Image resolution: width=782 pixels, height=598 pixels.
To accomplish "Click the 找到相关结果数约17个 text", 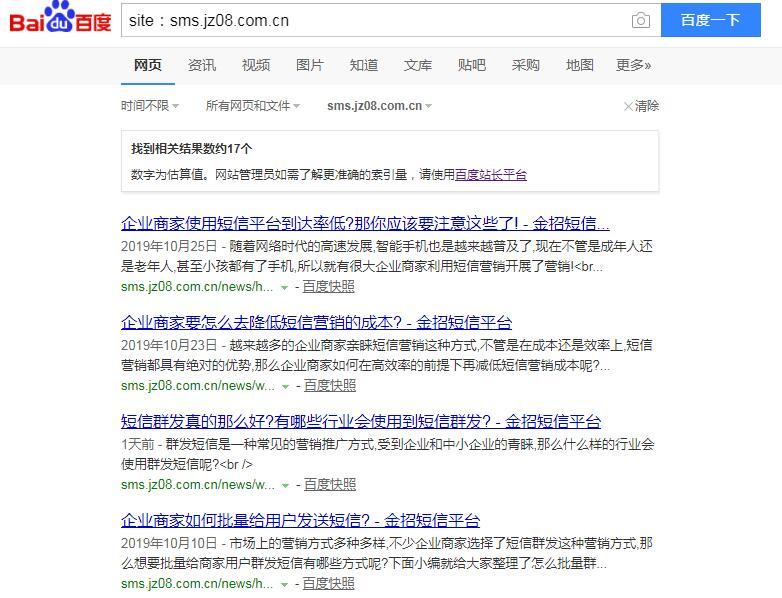I will (192, 149).
